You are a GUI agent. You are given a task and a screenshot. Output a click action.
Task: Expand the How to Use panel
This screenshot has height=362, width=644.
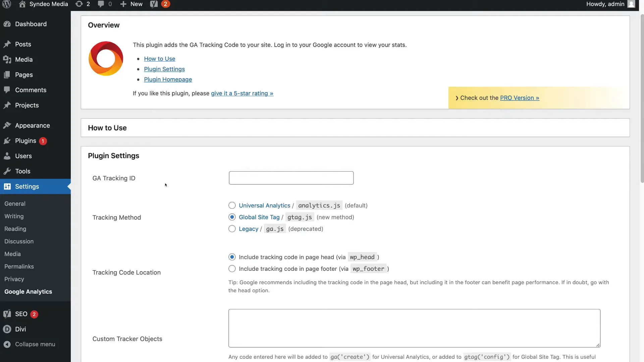point(355,128)
